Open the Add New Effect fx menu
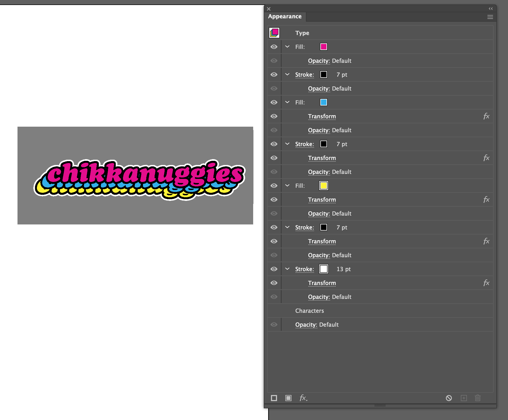This screenshot has width=508, height=420. click(x=303, y=398)
